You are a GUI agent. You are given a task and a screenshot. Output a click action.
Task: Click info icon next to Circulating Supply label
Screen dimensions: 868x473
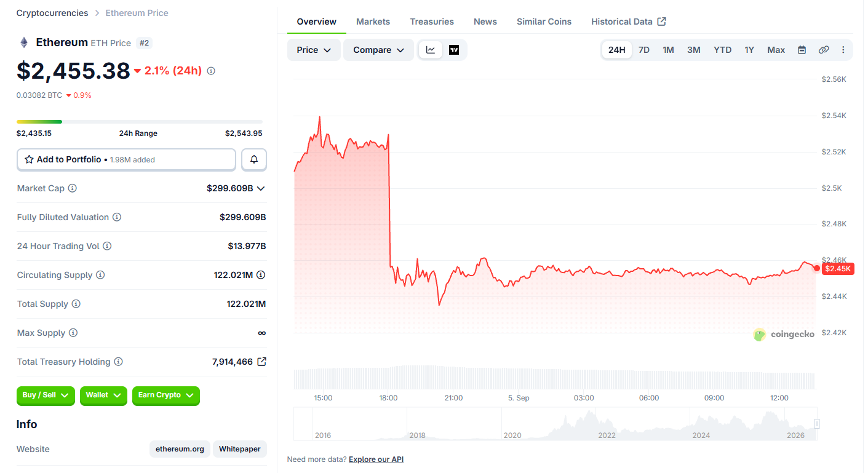coord(100,275)
